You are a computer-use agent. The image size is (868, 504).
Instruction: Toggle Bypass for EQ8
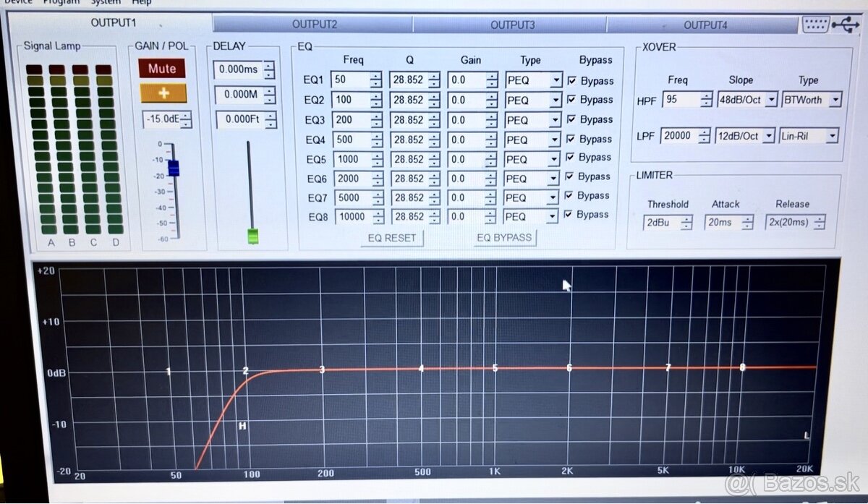pos(569,215)
